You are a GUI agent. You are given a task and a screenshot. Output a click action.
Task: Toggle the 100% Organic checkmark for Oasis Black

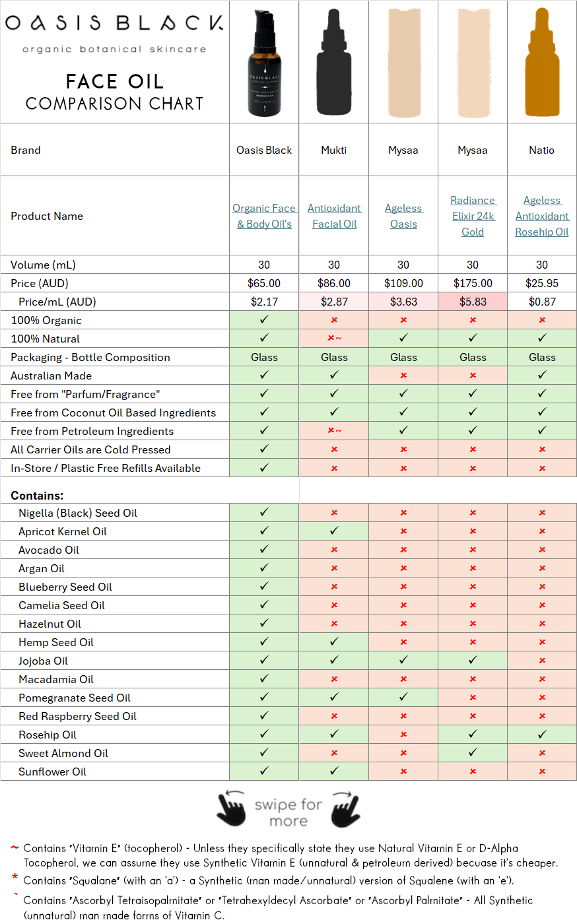pos(263,320)
